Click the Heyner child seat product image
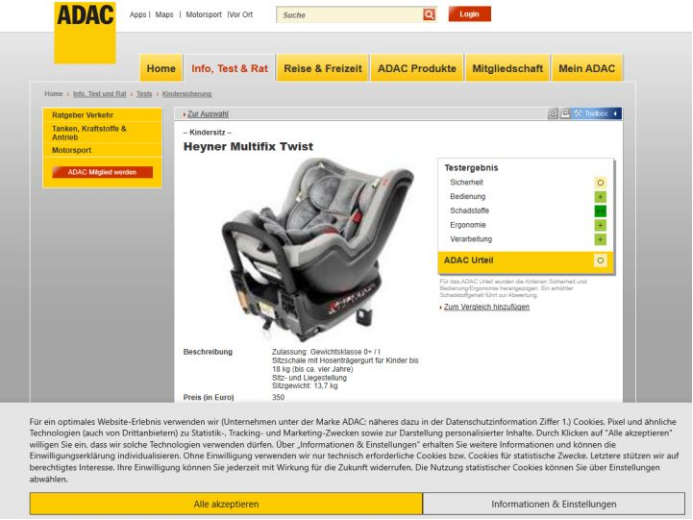 [317, 250]
